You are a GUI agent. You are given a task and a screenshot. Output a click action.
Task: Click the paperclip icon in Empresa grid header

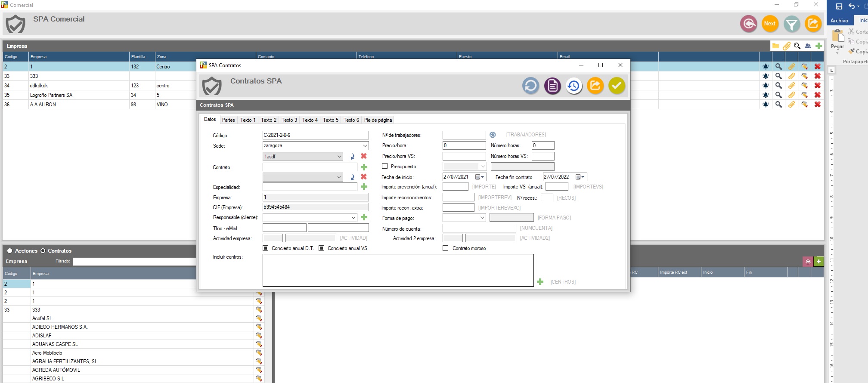(x=786, y=46)
